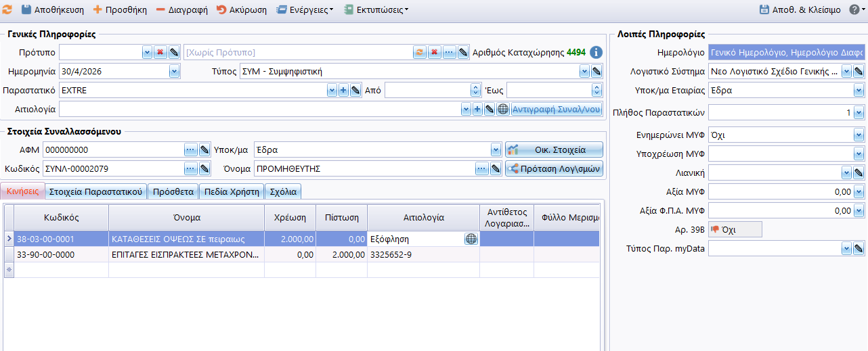868x351 pixels.
Task: Click the Αποθήκευση save icon in toolbar
Action: coord(26,10)
